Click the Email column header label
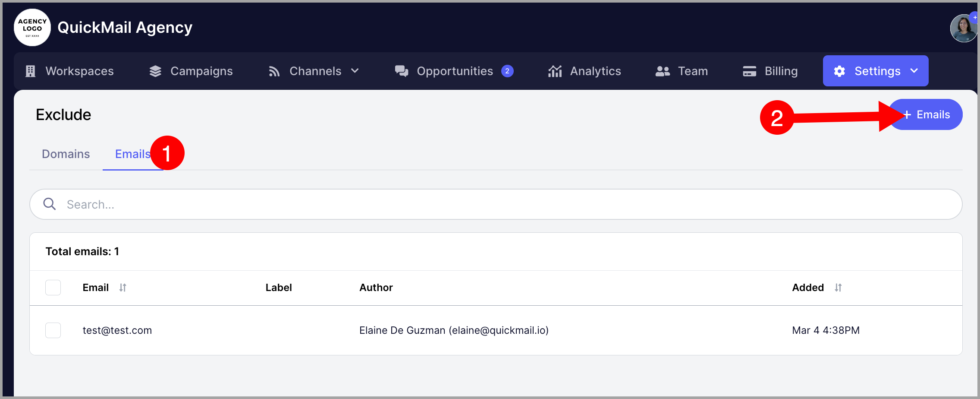Image resolution: width=980 pixels, height=399 pixels. pyautogui.click(x=96, y=288)
